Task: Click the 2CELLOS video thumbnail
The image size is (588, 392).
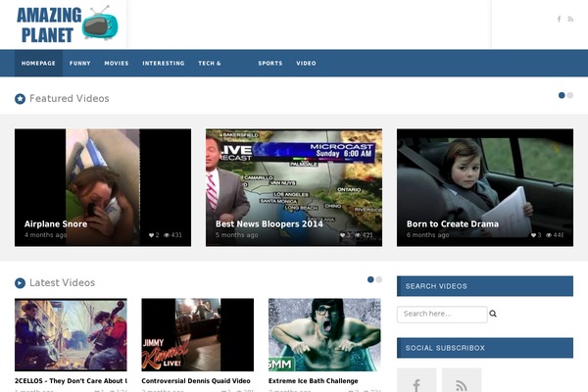Action: tap(71, 334)
